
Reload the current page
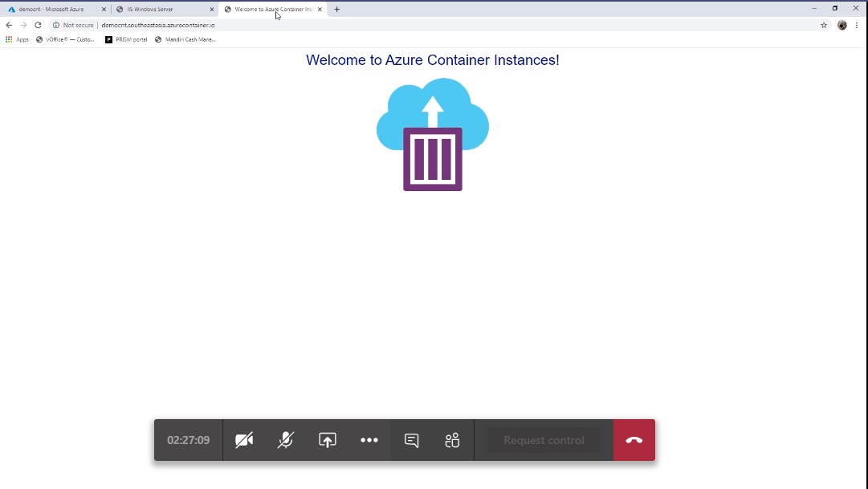[x=38, y=25]
